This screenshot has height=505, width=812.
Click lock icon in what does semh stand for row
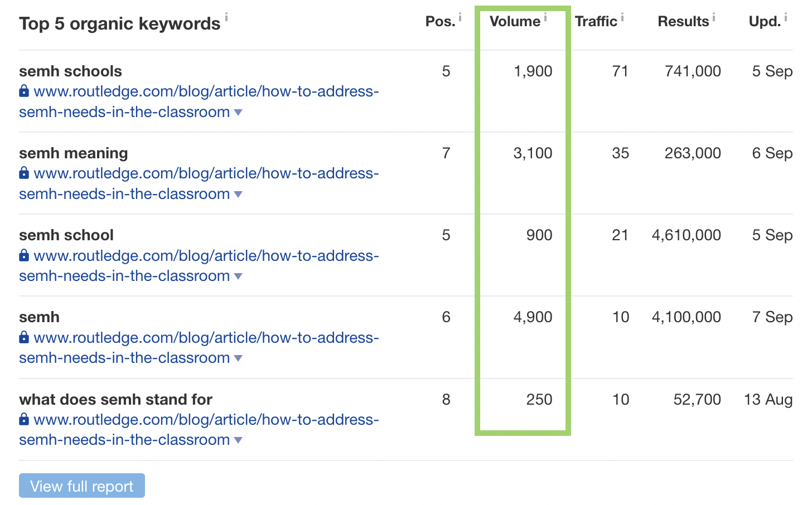pyautogui.click(x=24, y=419)
